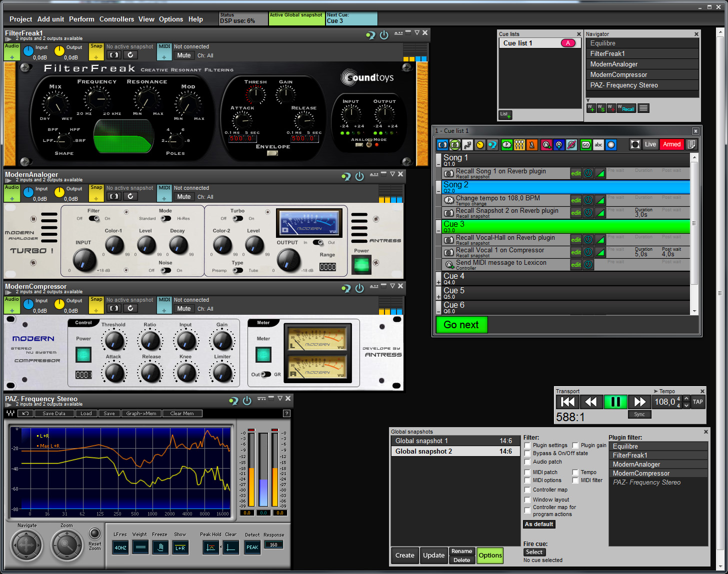
Task: Open the Add unit menu
Action: tap(50, 19)
